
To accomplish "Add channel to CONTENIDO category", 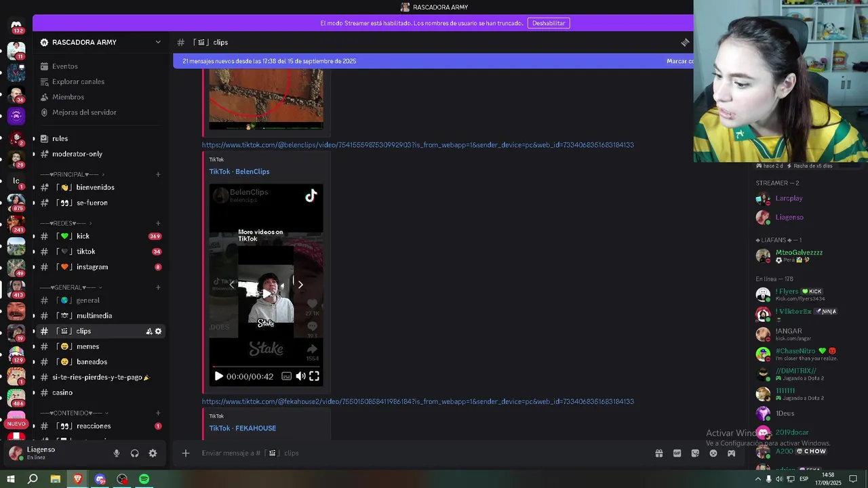I will click(x=158, y=413).
